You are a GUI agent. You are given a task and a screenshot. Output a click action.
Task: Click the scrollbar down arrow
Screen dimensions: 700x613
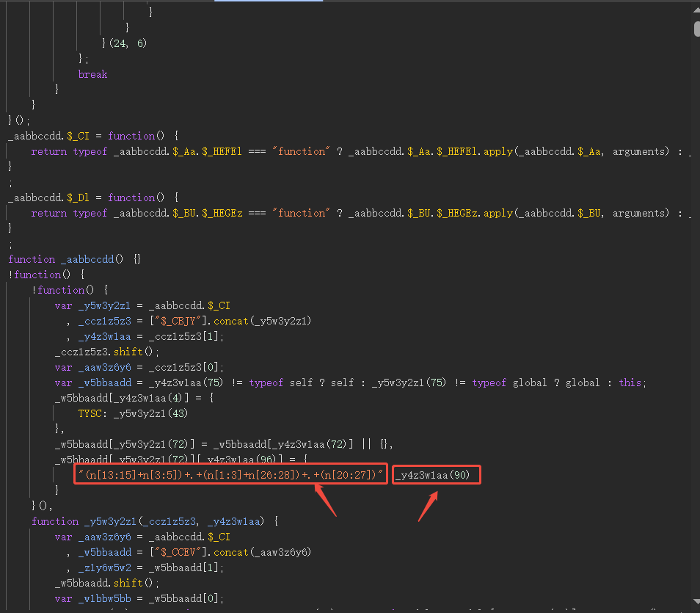[x=697, y=601]
